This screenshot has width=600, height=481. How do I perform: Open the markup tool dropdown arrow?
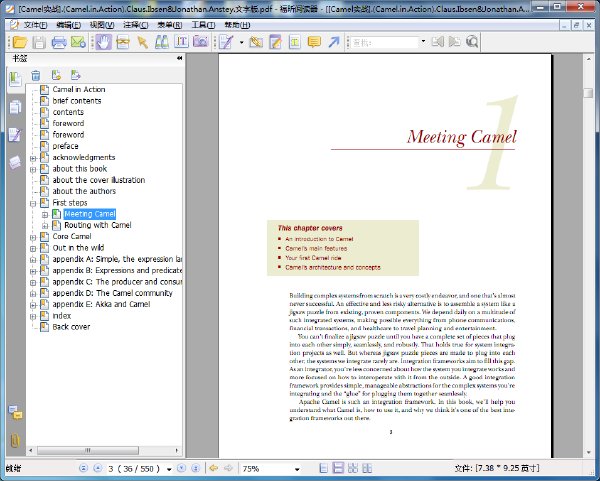pyautogui.click(x=241, y=42)
